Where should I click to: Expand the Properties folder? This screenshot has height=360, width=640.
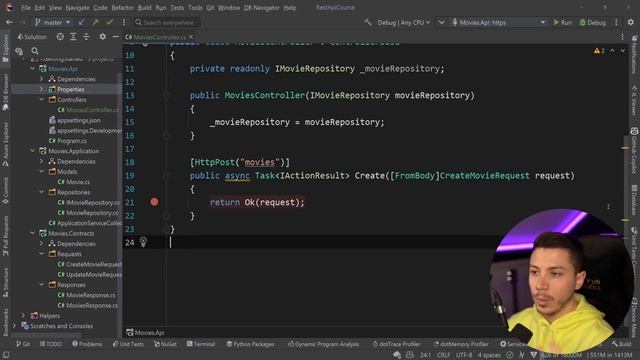point(42,89)
